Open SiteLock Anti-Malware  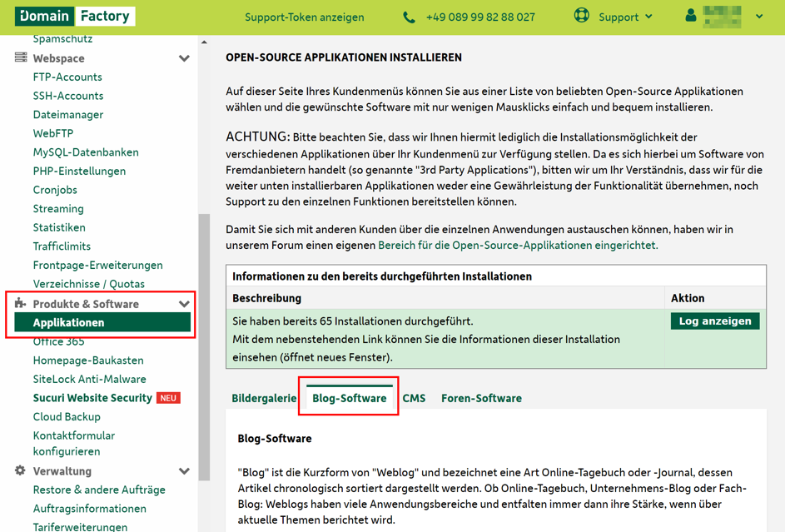pyautogui.click(x=90, y=380)
